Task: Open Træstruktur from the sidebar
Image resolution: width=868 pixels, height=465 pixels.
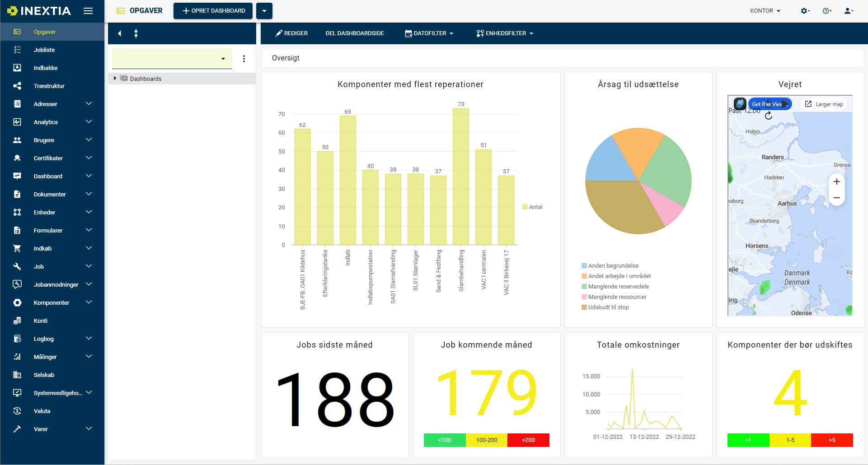Action: [49, 86]
